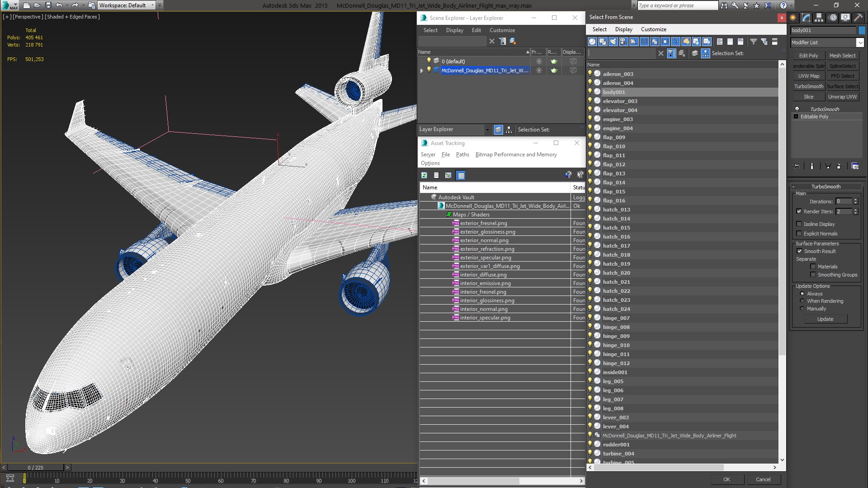Screen dimensions: 868x488
Task: Toggle Display Bone Objects filter icon
Action: (675, 42)
